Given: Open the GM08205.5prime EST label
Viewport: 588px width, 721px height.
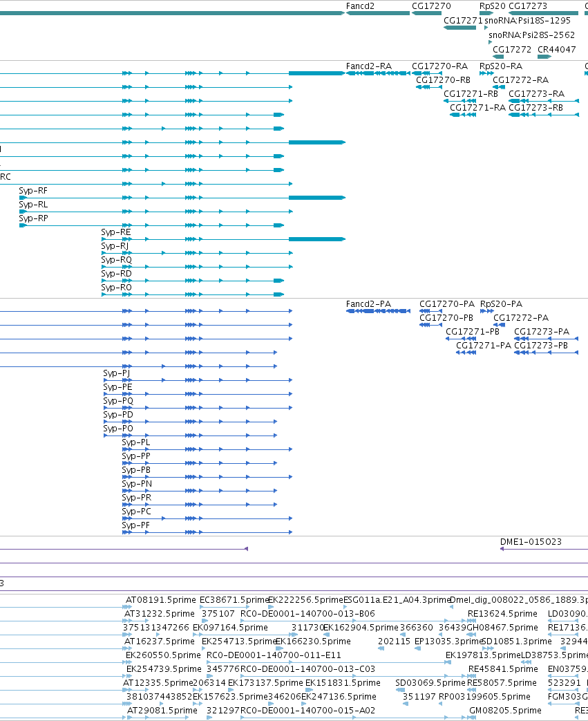Looking at the screenshot, I should 505,711.
